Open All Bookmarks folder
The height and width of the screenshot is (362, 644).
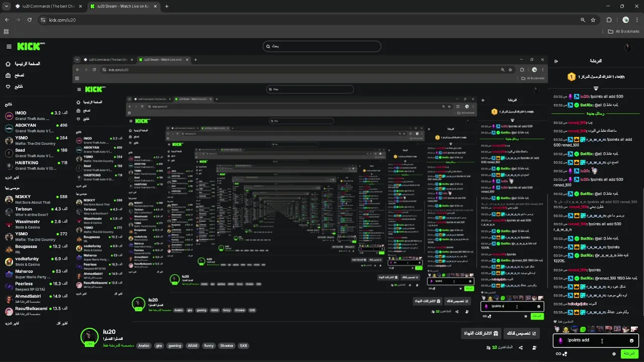[623, 31]
